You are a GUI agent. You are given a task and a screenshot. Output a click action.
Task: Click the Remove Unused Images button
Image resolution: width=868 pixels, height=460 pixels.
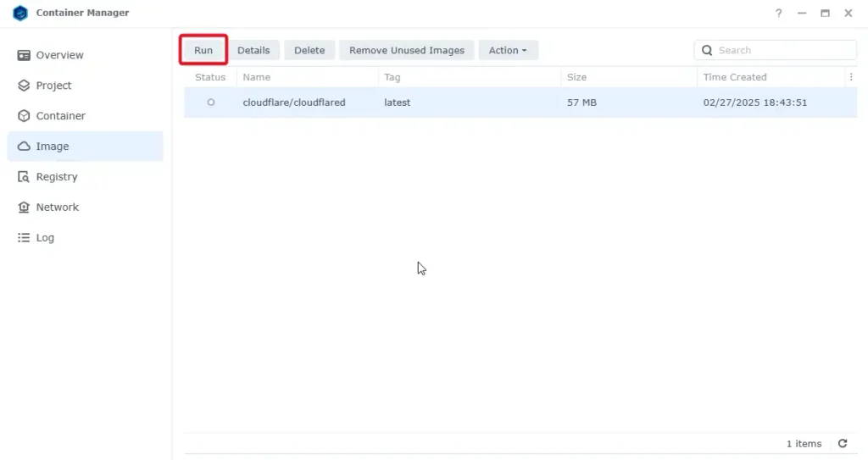[407, 51]
